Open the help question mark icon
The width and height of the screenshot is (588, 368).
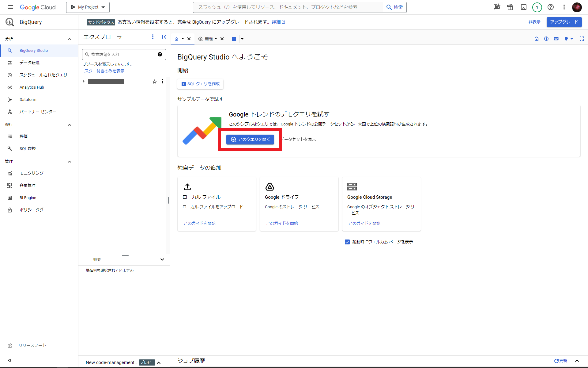pyautogui.click(x=551, y=7)
